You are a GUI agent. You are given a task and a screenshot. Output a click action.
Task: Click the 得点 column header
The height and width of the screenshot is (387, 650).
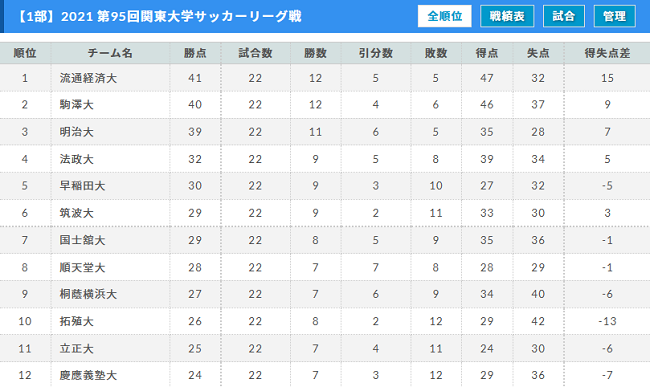487,53
